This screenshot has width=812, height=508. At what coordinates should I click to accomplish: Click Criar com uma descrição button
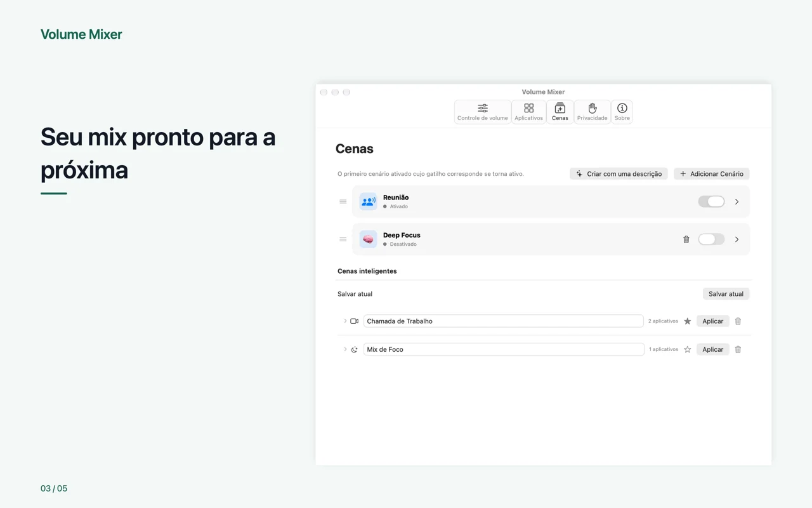[619, 173]
